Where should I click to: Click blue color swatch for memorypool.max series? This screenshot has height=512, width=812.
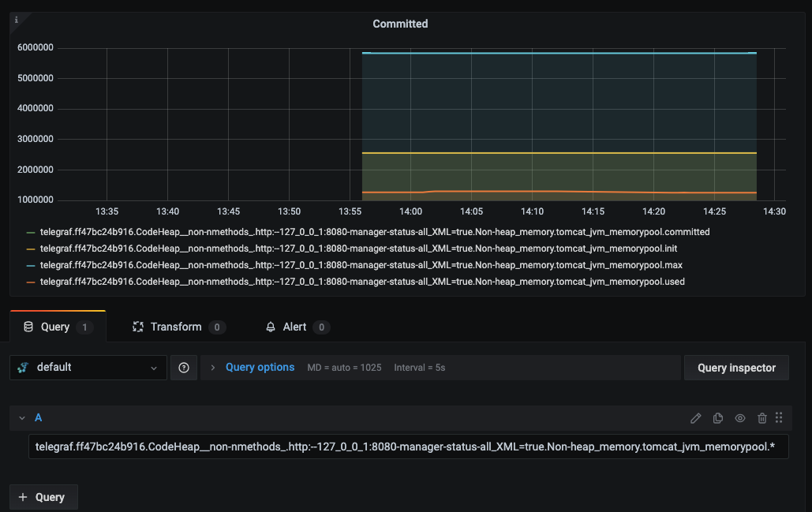pos(31,266)
